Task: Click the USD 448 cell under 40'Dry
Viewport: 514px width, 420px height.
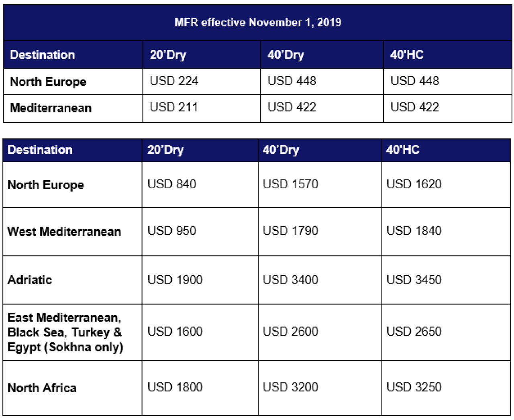Action: 322,82
